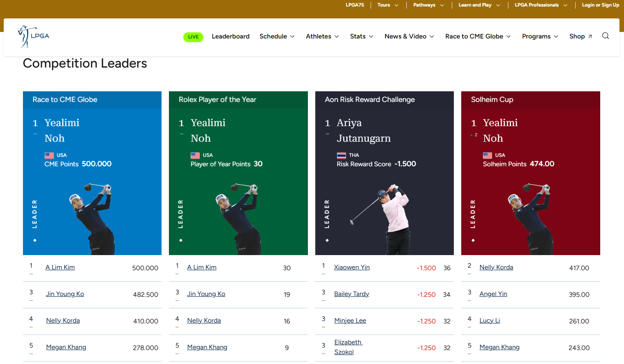Click the Competition Leaders heading
Viewport: 624px width, 364px height.
coord(85,63)
